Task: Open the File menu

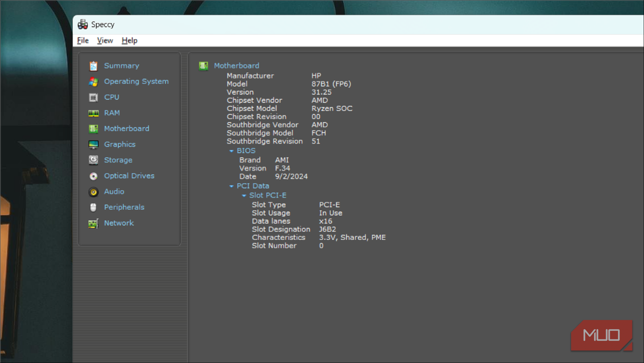Action: click(x=83, y=41)
